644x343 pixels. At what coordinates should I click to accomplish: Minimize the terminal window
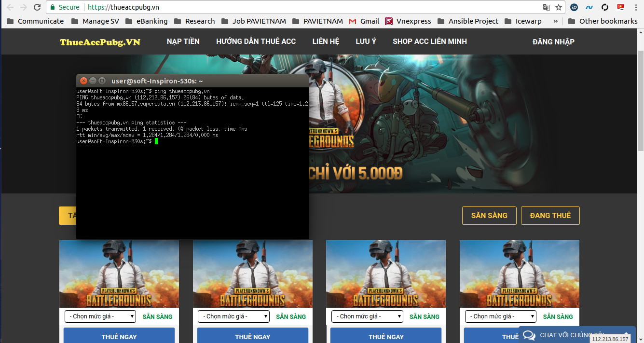[x=93, y=81]
